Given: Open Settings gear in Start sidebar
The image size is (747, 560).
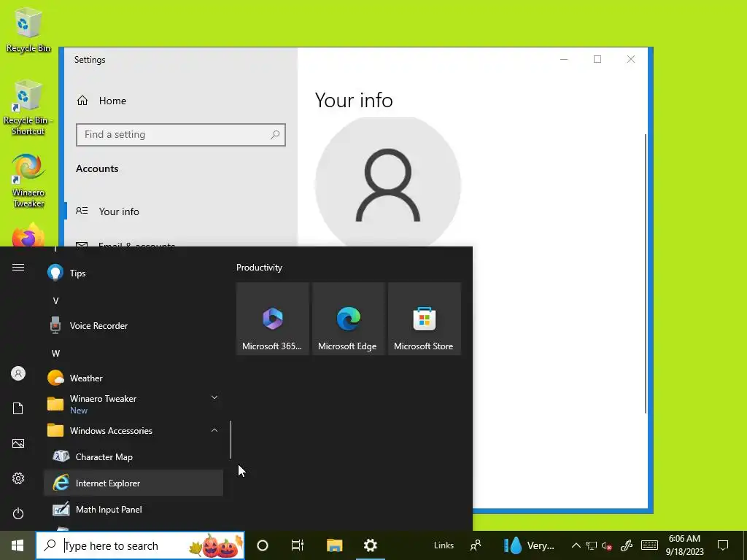Looking at the screenshot, I should [x=18, y=478].
